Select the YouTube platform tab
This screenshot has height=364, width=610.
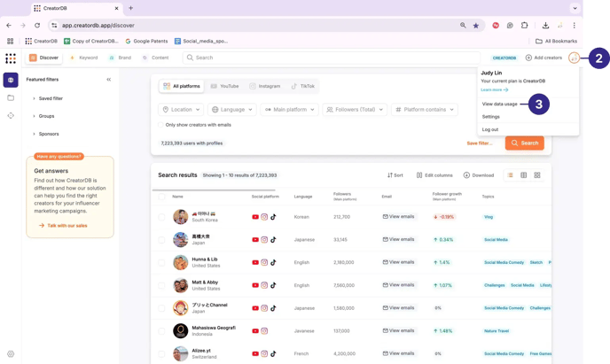[x=225, y=86]
